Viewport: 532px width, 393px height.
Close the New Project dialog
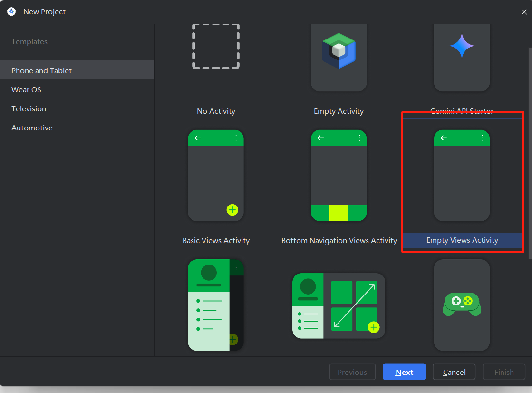(524, 12)
